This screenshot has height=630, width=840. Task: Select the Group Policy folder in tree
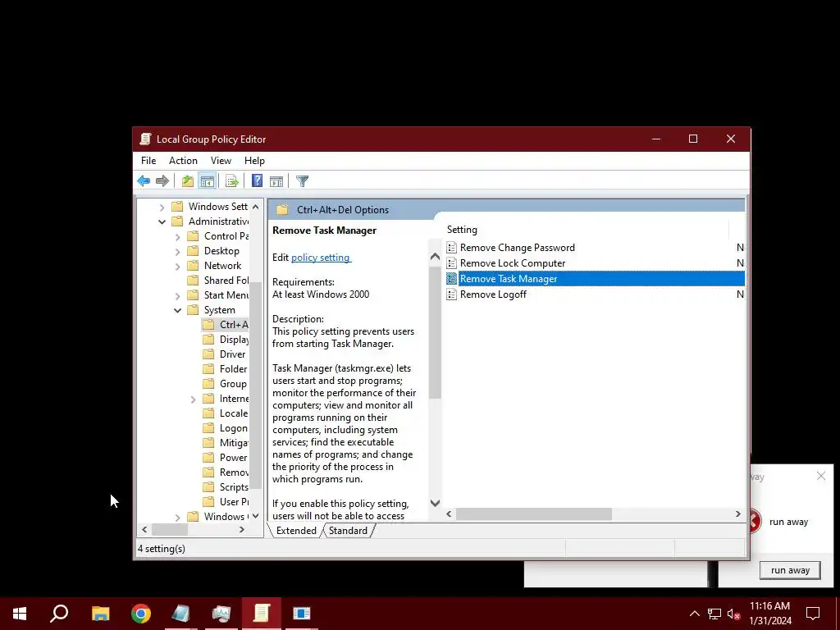[x=226, y=384]
